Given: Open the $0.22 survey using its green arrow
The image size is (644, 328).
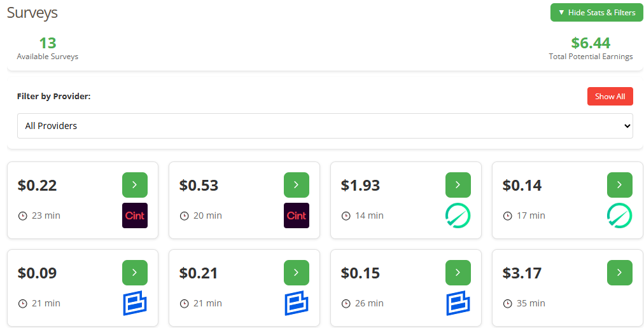Looking at the screenshot, I should click(x=134, y=185).
